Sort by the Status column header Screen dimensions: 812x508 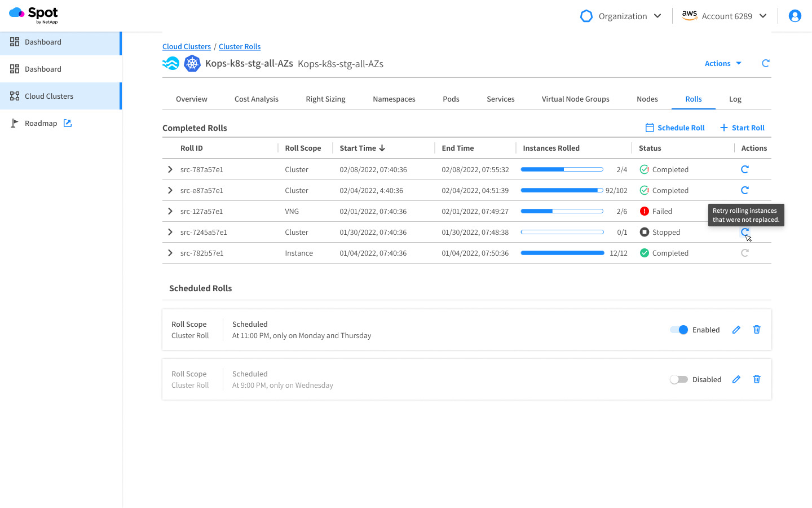point(650,148)
